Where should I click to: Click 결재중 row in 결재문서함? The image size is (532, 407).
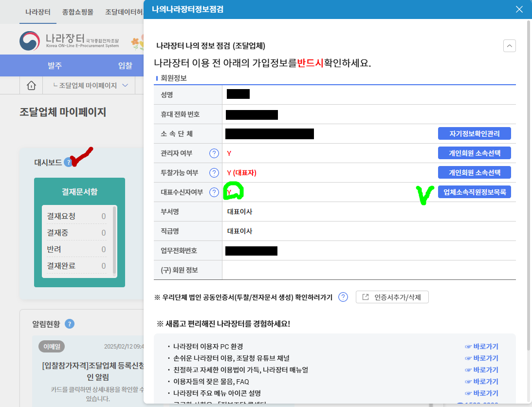point(76,233)
